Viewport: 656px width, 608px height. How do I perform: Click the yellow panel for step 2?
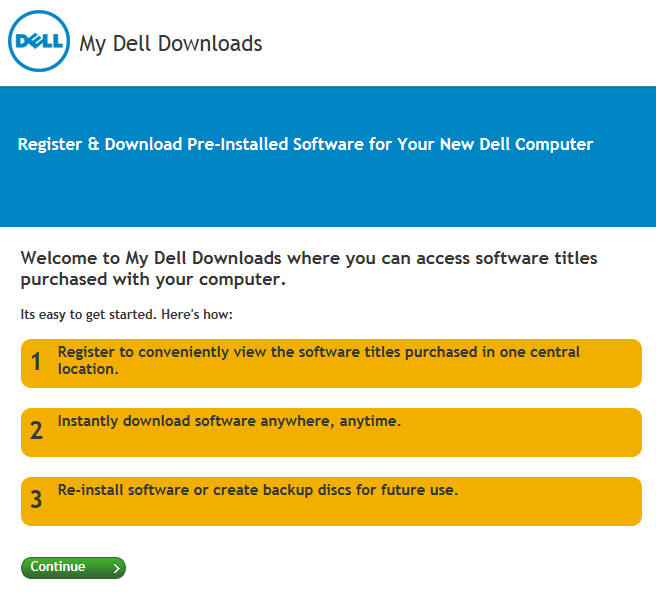tap(331, 432)
